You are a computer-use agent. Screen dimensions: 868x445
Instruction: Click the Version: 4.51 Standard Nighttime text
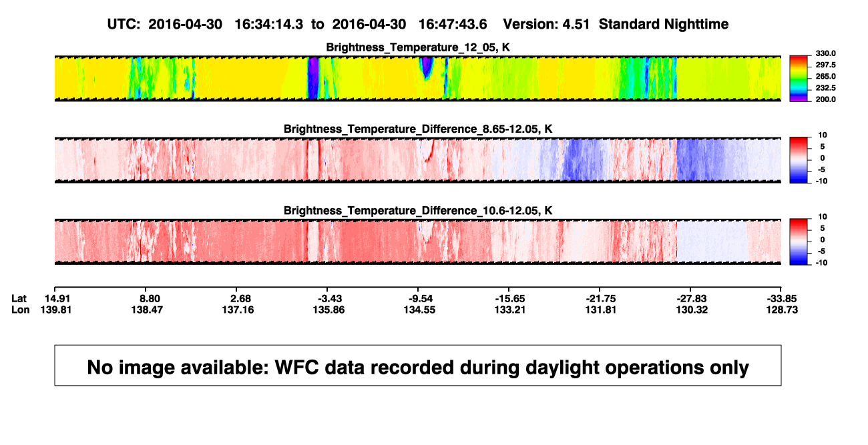coord(616,24)
